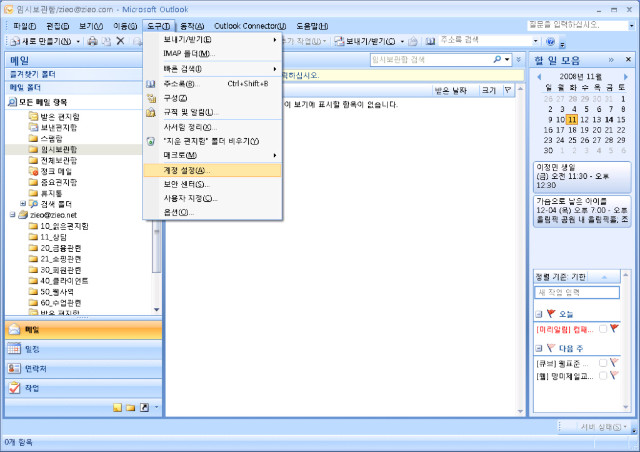Open the help question box dropdown
The image size is (640, 452).
[632, 26]
